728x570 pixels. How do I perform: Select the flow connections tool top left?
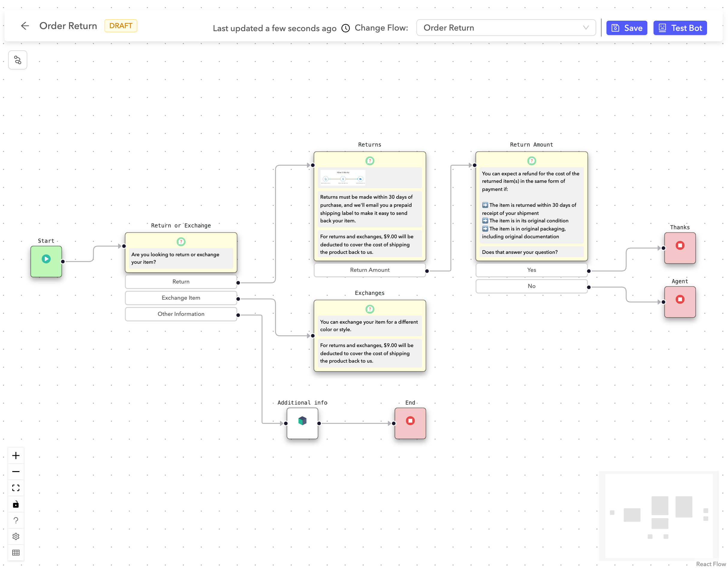point(17,60)
